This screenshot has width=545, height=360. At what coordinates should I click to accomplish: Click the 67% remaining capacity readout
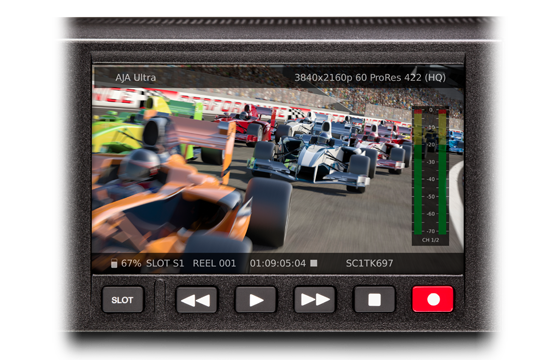(131, 263)
